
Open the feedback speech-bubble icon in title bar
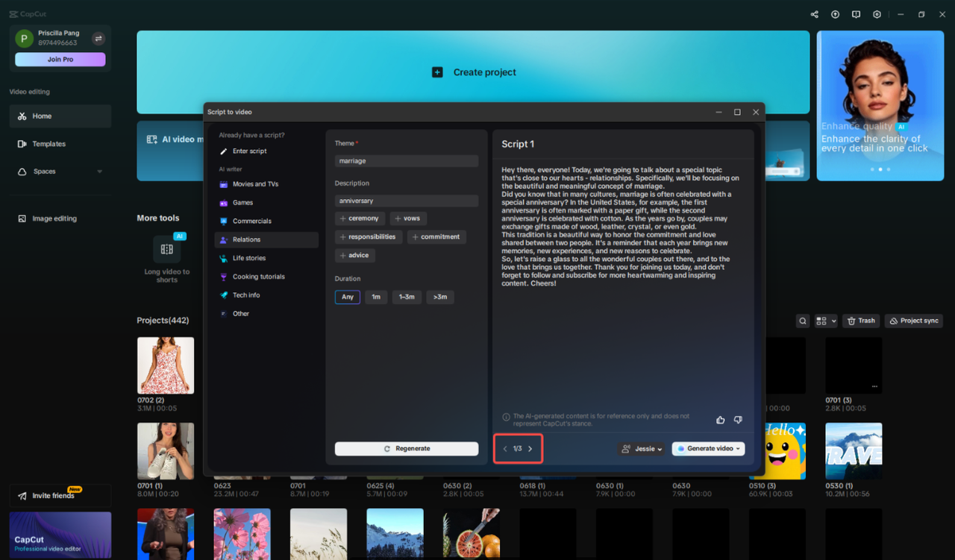856,14
